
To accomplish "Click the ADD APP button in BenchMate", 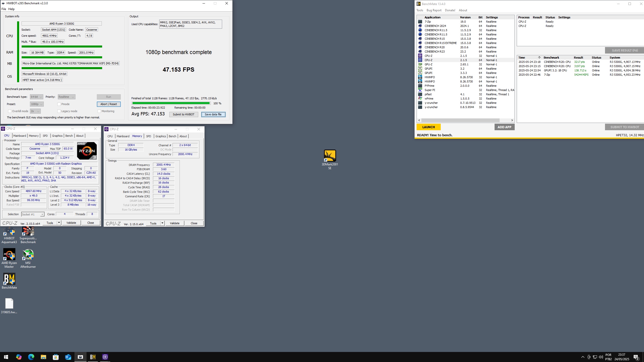I will click(x=504, y=127).
